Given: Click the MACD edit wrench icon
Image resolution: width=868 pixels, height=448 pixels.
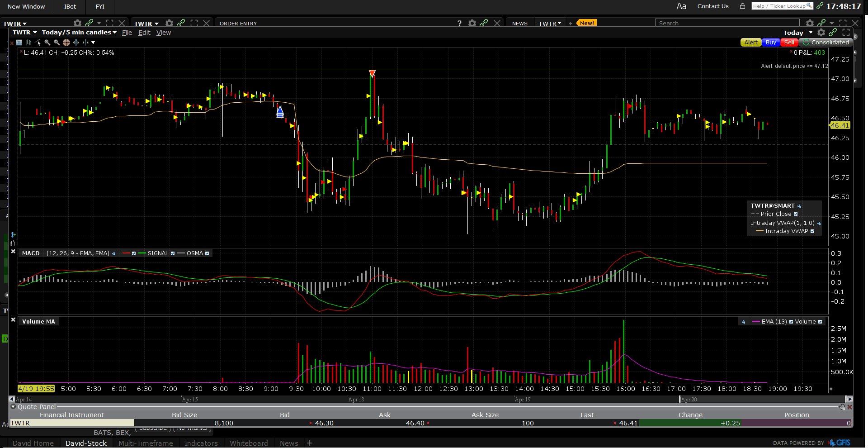Looking at the screenshot, I should click(x=114, y=253).
